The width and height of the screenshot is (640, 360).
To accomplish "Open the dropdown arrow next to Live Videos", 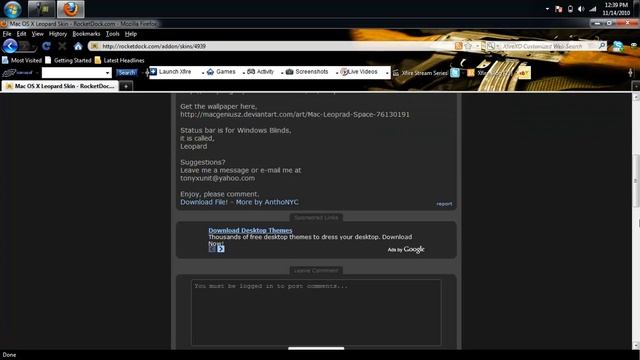I will 387,73.
